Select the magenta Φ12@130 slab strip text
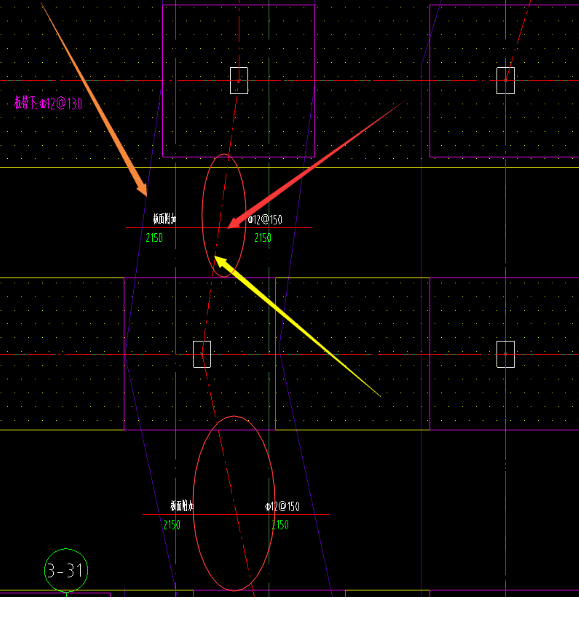Screen dimensions: 579x626 48,103
